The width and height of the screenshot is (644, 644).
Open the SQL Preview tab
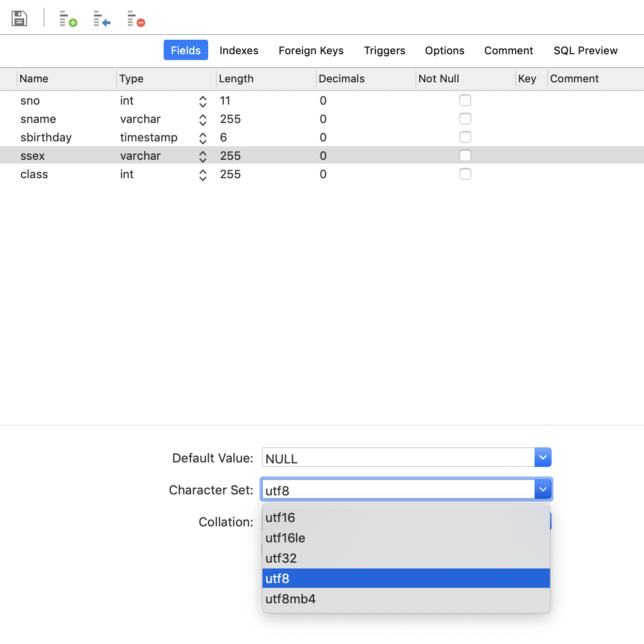585,50
